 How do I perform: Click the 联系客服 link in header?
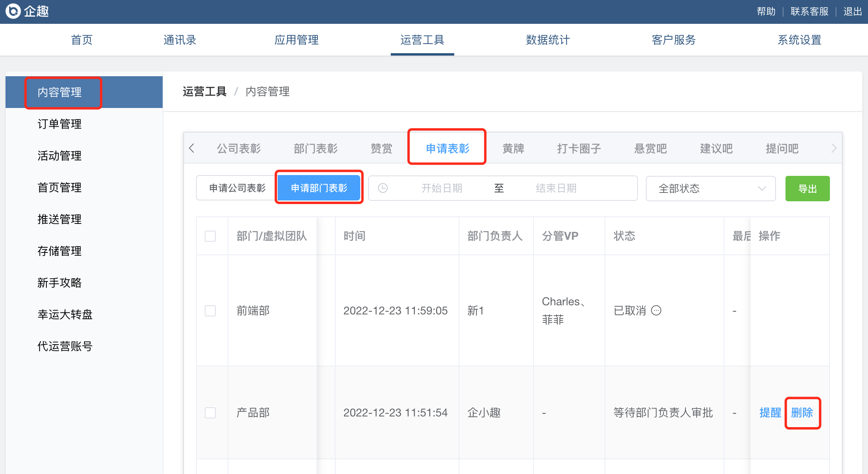tap(809, 11)
